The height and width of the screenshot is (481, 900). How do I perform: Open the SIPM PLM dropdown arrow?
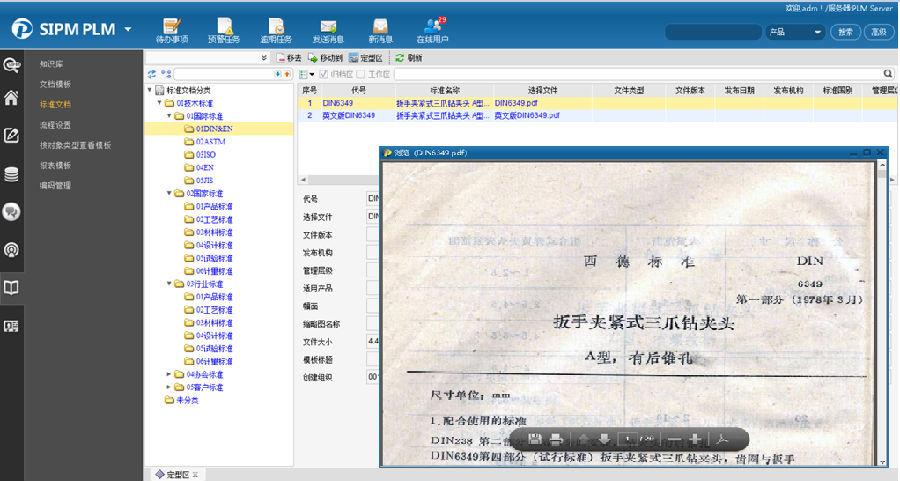click(128, 29)
